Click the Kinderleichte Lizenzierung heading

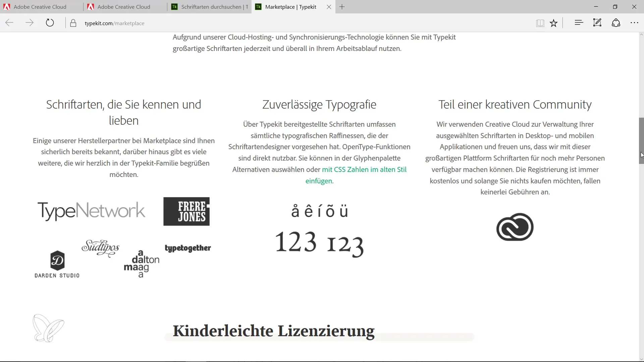pyautogui.click(x=274, y=331)
